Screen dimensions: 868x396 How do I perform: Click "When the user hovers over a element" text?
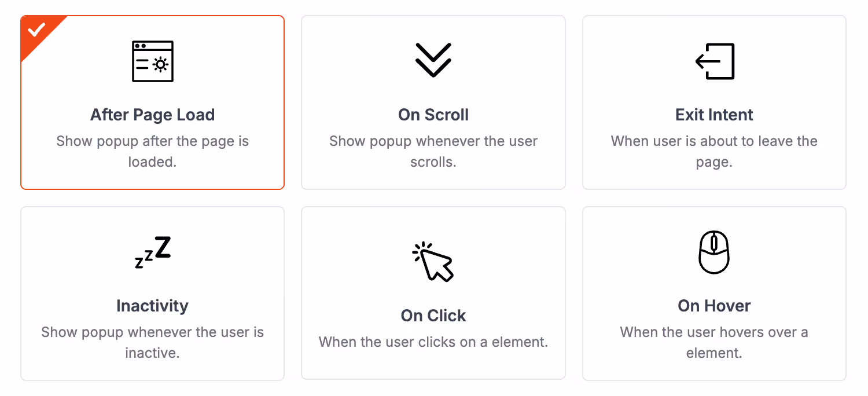(x=714, y=343)
